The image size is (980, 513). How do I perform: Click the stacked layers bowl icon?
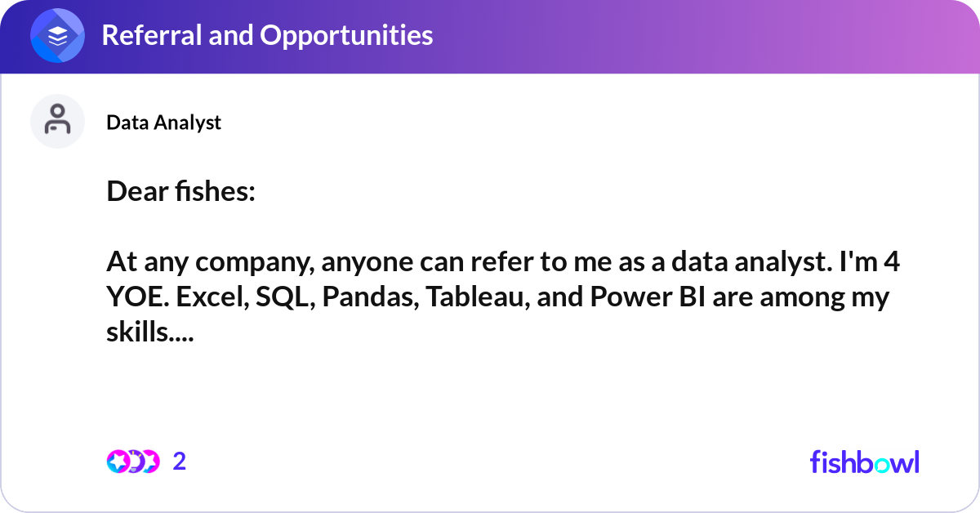pyautogui.click(x=57, y=36)
